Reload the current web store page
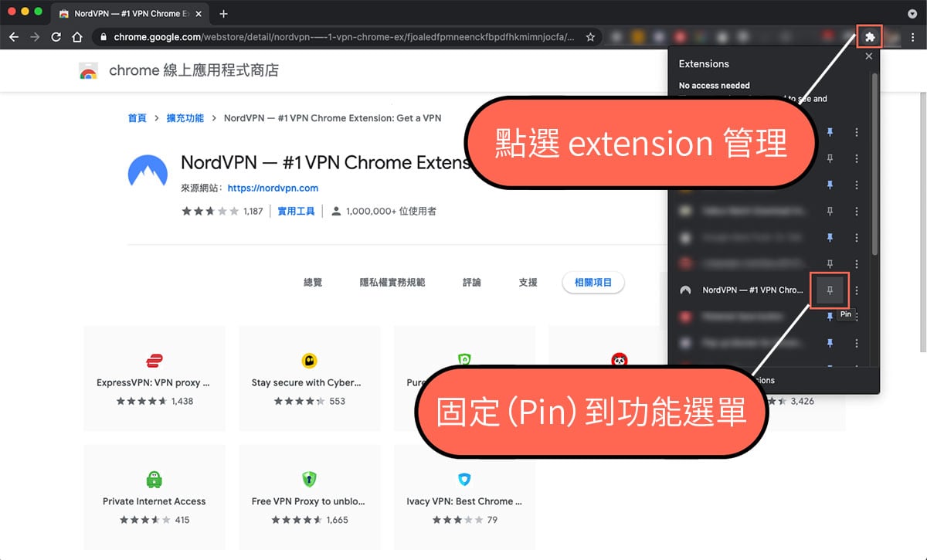Image resolution: width=927 pixels, height=560 pixels. (56, 36)
